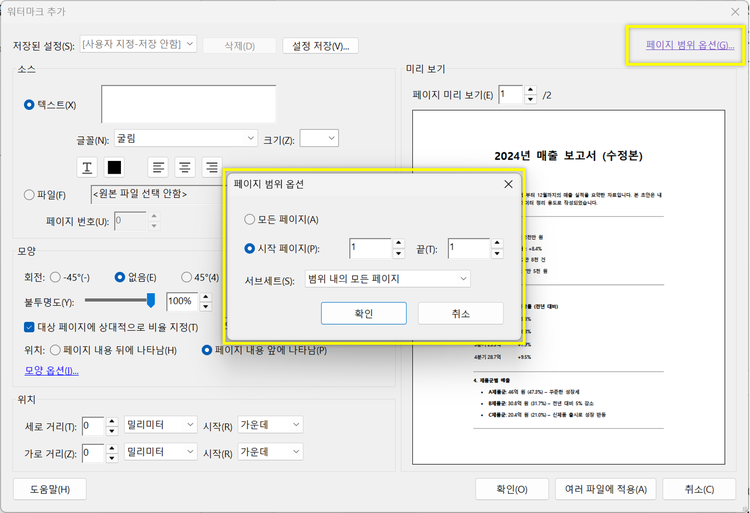Click the 가로 거리 input field

93,453
